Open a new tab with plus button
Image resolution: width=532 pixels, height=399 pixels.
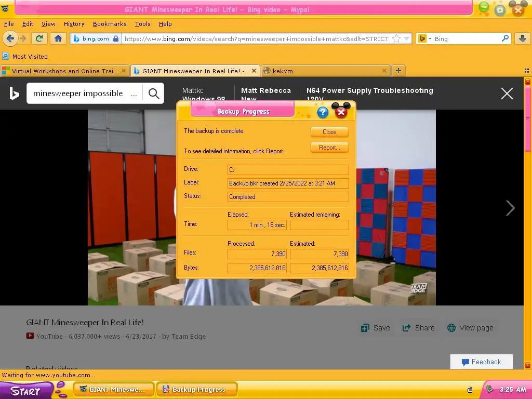pos(398,71)
